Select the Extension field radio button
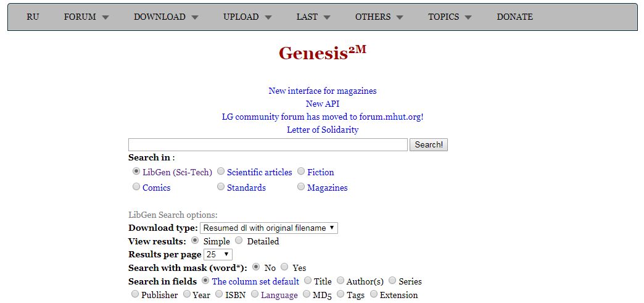This screenshot has width=644, height=303. coord(374,294)
